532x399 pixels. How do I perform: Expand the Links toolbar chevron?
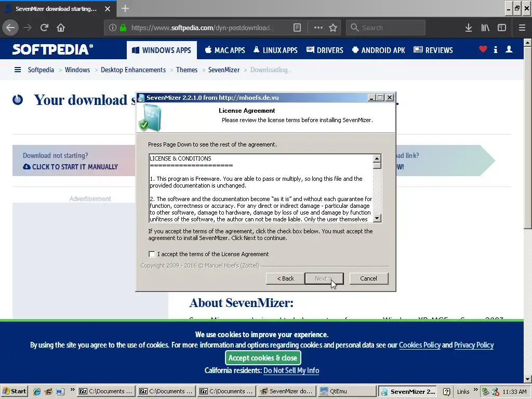(475, 389)
